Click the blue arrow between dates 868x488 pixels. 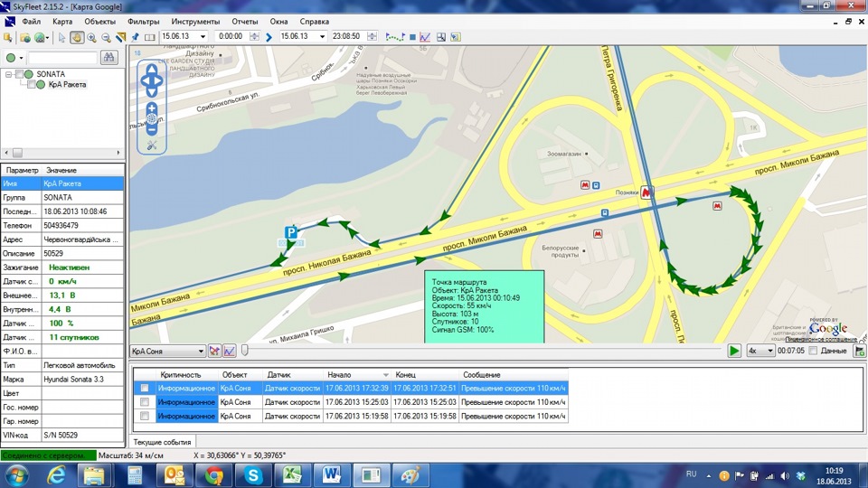pos(269,37)
